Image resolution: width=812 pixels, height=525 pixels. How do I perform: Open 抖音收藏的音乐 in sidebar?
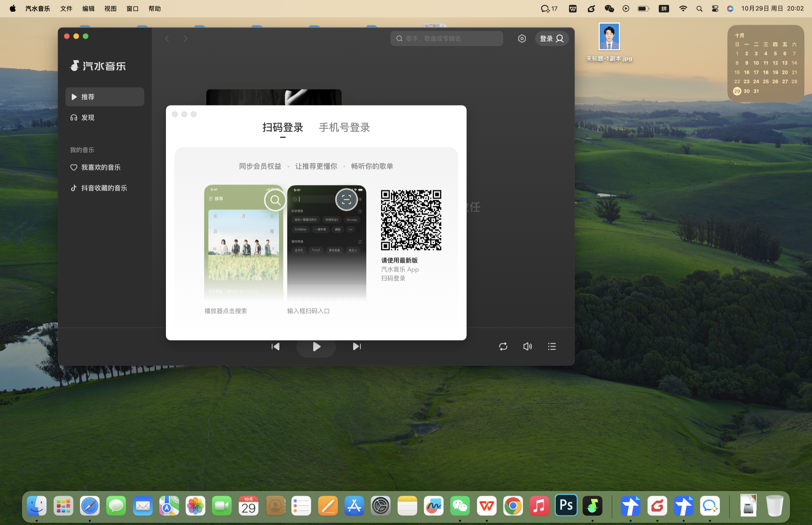click(x=104, y=188)
